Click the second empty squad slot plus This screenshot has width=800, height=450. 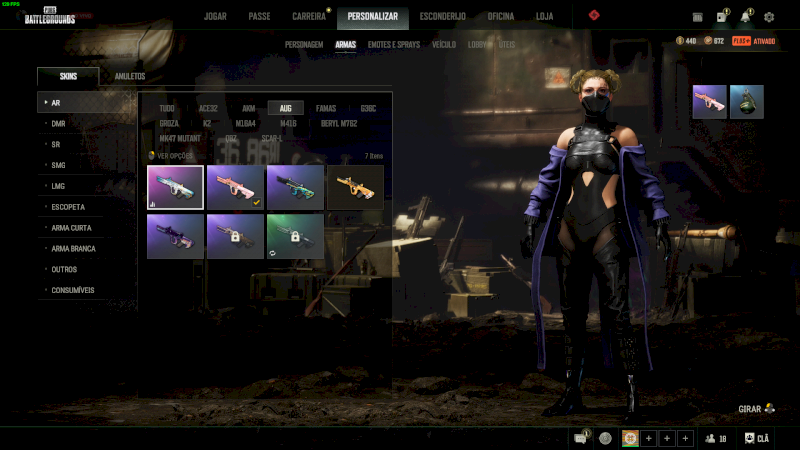coord(667,438)
